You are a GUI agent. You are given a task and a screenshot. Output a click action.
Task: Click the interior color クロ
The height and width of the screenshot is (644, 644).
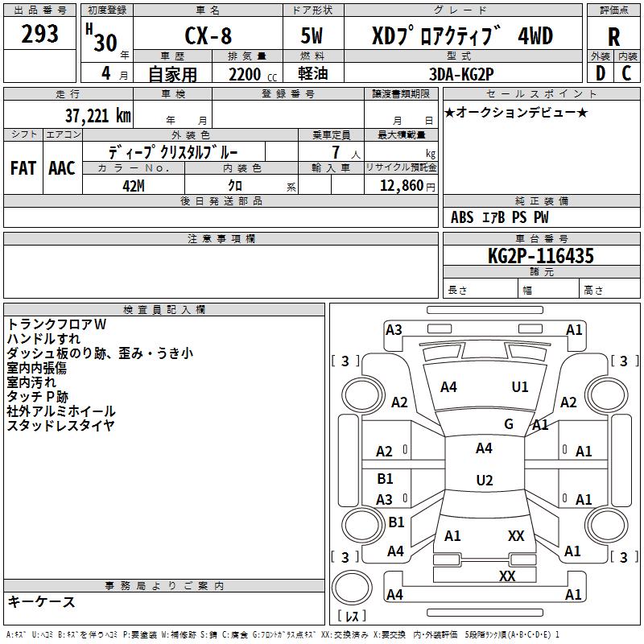pos(235,186)
